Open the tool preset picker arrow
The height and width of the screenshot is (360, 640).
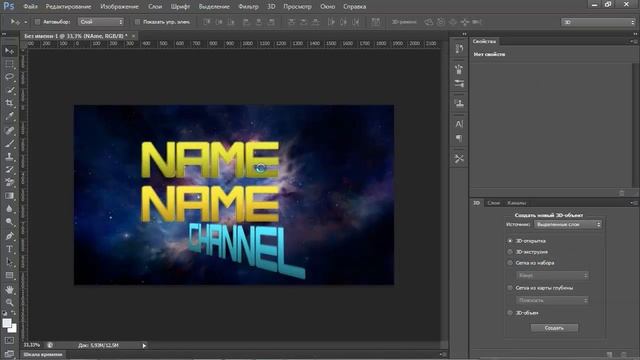click(25, 22)
